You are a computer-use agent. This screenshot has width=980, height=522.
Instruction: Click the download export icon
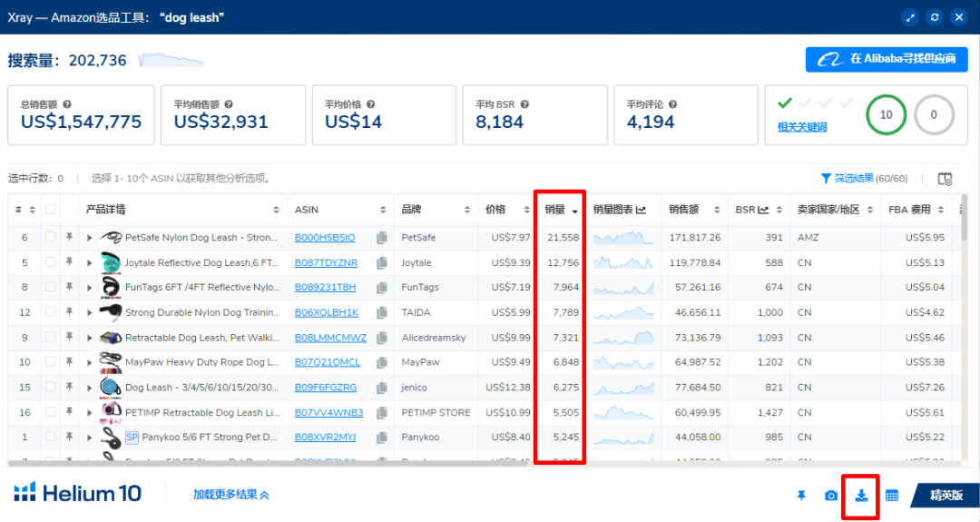click(x=861, y=495)
